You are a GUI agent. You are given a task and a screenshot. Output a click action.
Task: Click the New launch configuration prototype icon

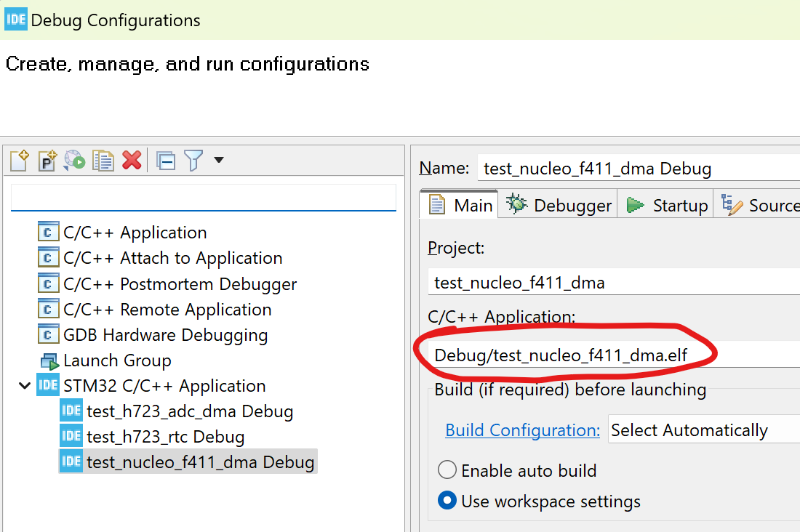tap(47, 160)
